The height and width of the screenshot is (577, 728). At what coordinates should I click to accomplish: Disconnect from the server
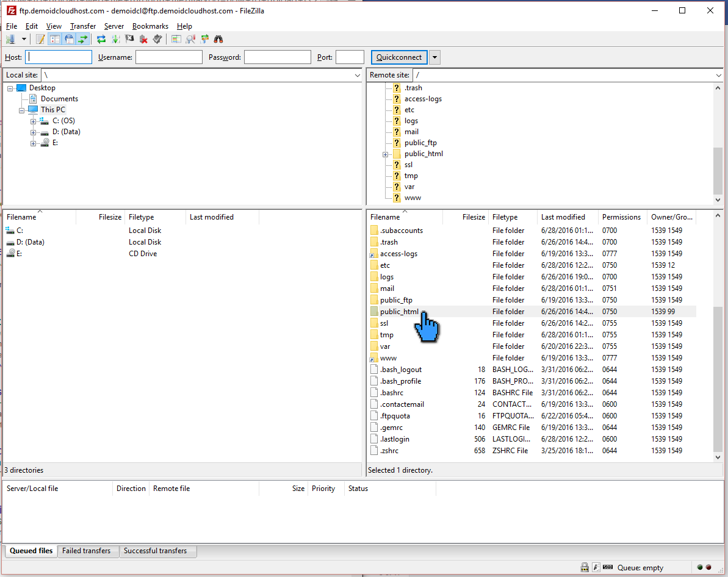pyautogui.click(x=143, y=39)
